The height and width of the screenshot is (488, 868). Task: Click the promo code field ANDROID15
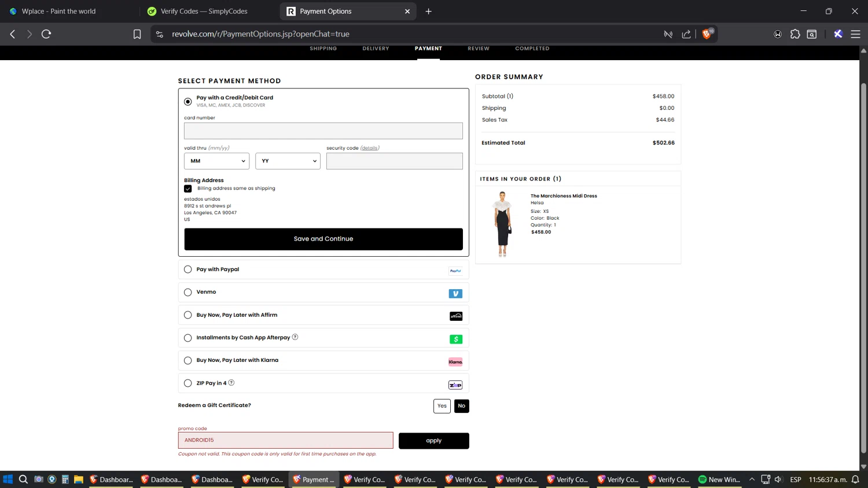(x=286, y=441)
